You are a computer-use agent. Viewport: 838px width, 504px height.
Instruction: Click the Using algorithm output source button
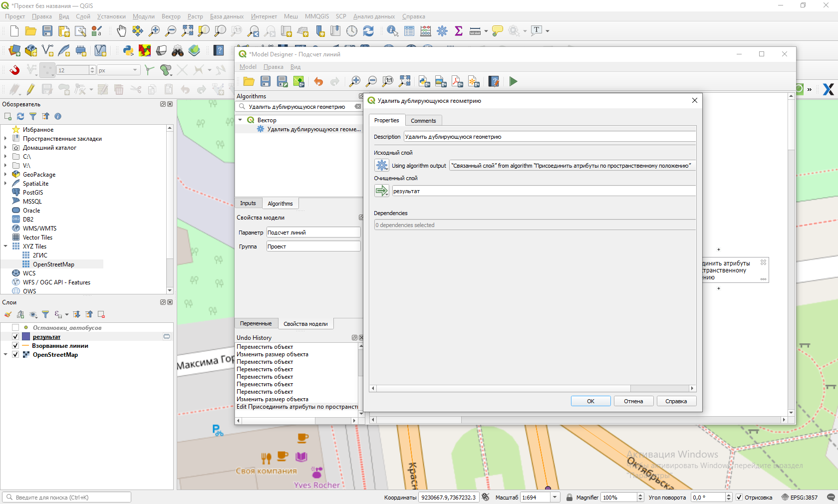382,166
